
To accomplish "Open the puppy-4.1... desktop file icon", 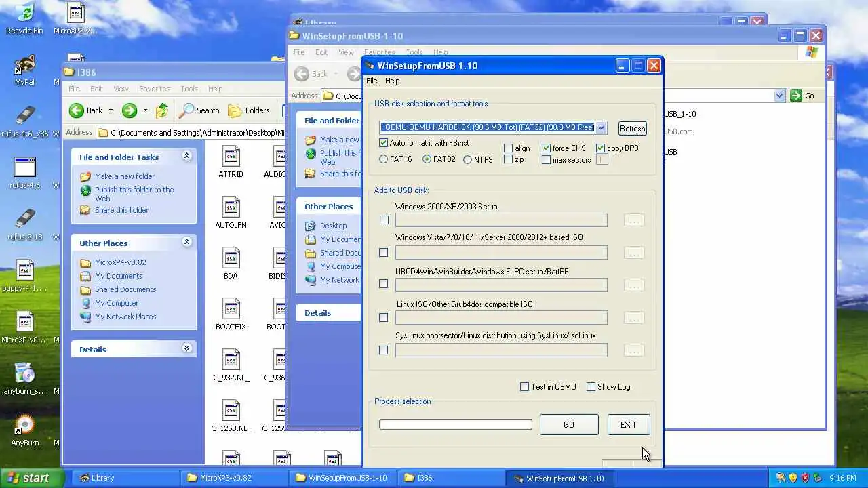I will [x=24, y=276].
